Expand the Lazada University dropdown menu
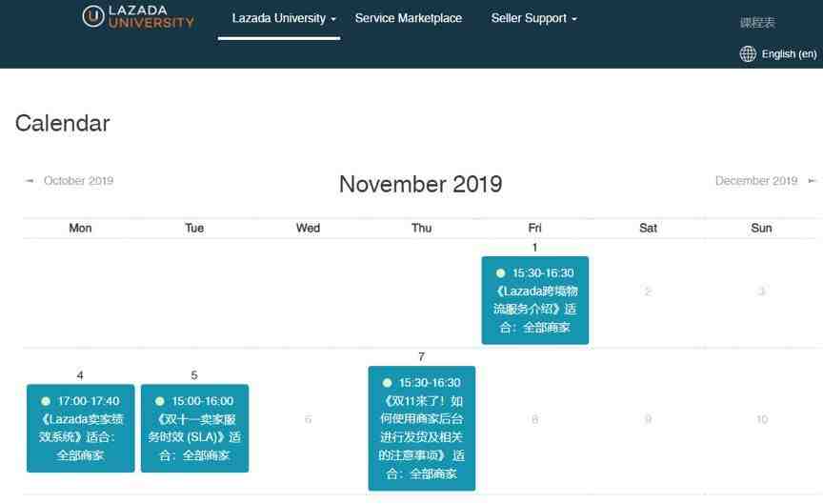823x504 pixels. coord(284,18)
